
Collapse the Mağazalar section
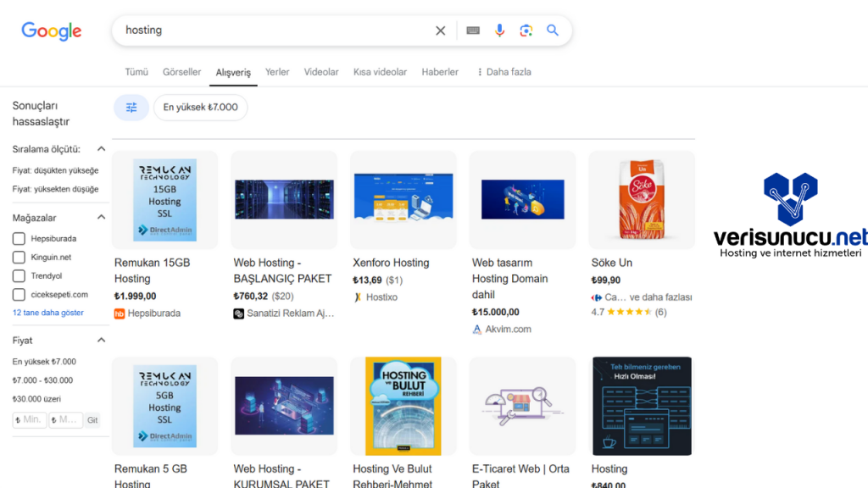point(102,218)
